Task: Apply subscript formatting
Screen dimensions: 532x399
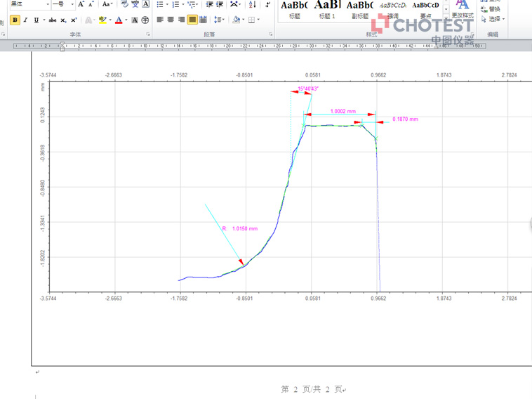Action: [x=63, y=20]
